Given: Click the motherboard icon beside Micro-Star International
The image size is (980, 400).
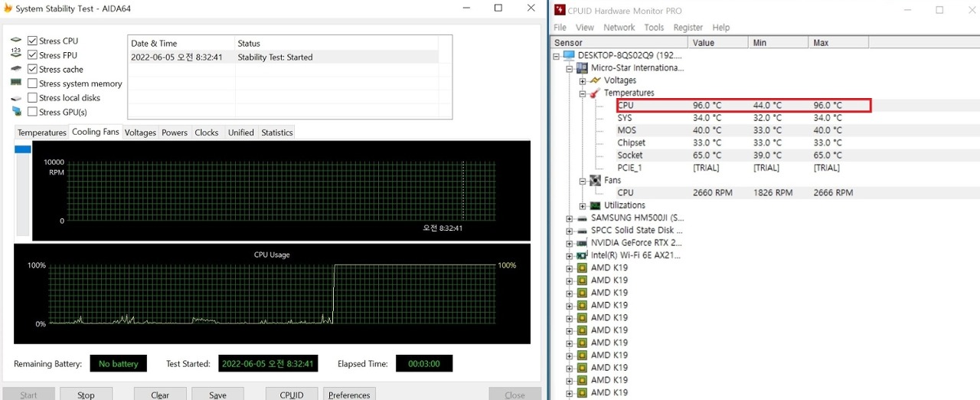Looking at the screenshot, I should 582,67.
